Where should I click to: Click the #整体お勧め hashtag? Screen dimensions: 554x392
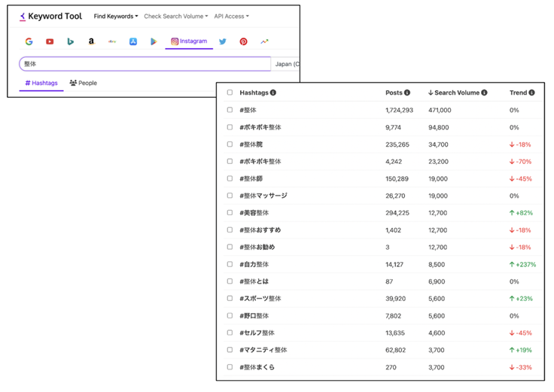pyautogui.click(x=257, y=248)
